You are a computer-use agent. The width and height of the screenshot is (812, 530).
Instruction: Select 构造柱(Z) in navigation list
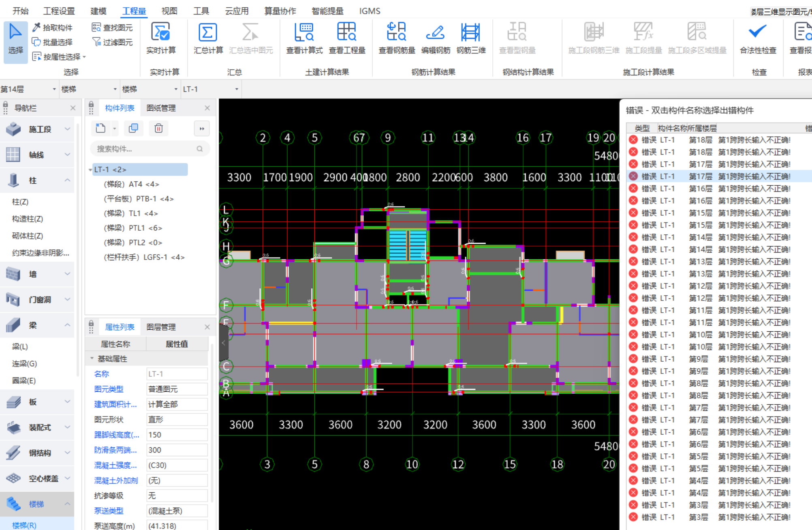[x=28, y=219]
